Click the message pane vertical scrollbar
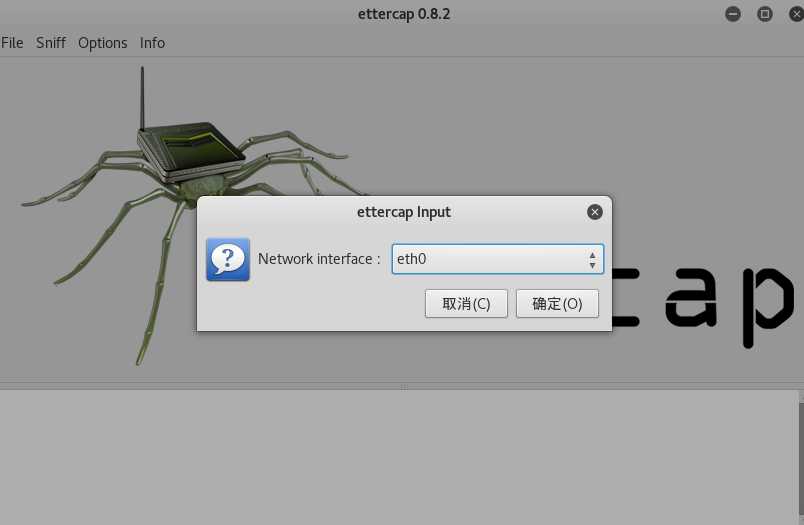The image size is (804, 525). click(801, 457)
